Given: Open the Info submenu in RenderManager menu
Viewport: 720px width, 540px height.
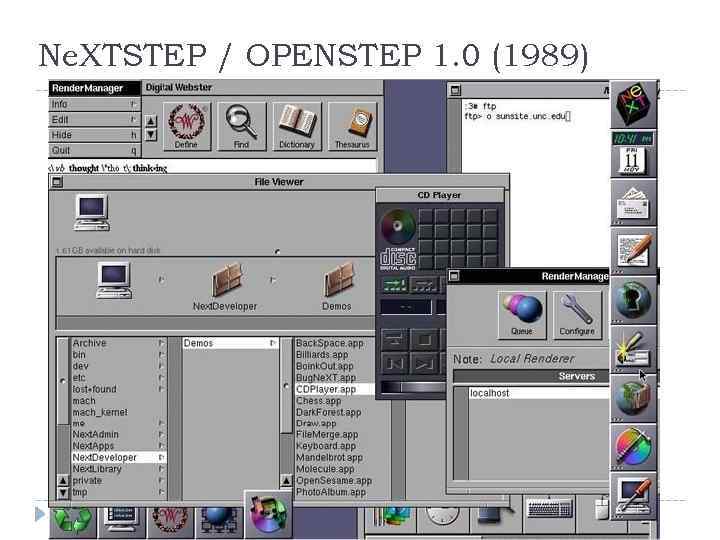Looking at the screenshot, I should (94, 104).
